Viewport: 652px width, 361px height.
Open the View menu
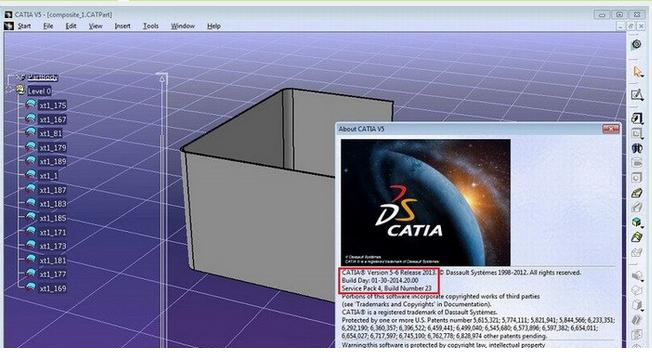[x=95, y=26]
